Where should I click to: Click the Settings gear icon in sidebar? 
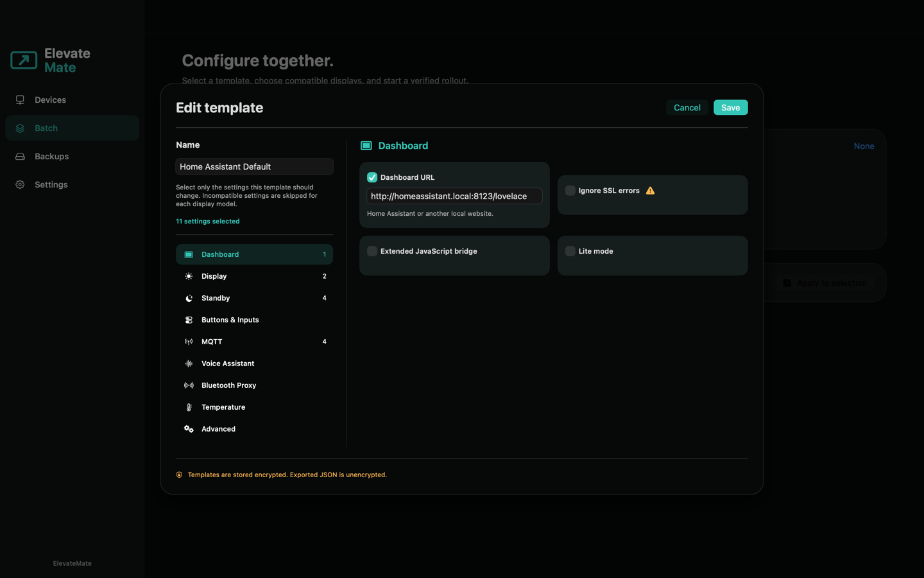pos(20,184)
